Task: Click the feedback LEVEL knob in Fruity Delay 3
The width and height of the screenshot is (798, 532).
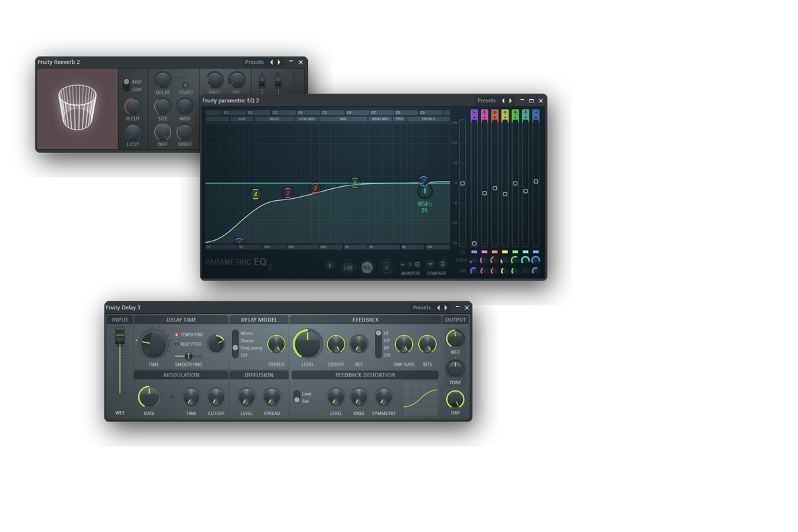Action: click(x=308, y=344)
